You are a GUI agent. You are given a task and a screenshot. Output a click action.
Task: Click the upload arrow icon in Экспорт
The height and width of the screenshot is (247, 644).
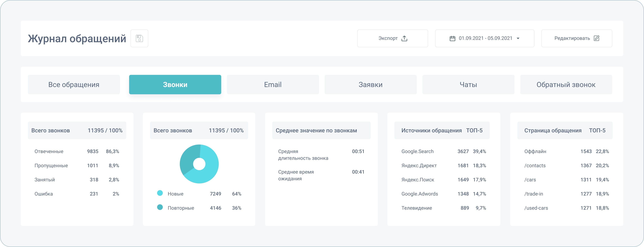click(x=404, y=38)
